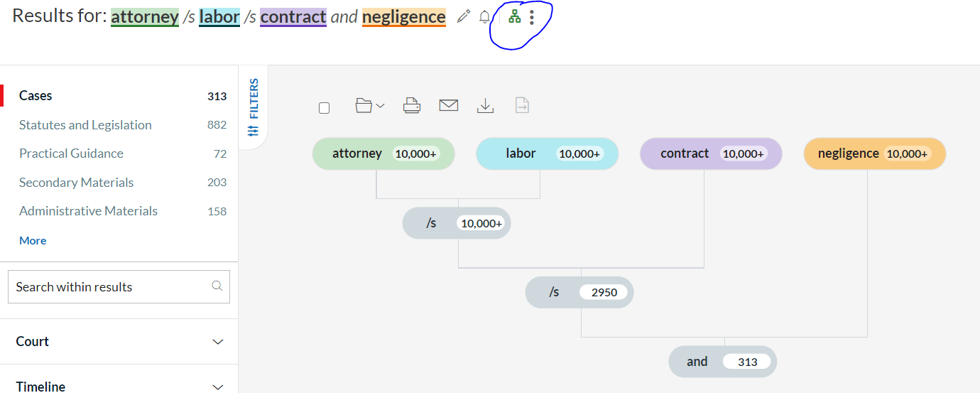Click the magnifier in Search within results
The height and width of the screenshot is (393, 980).
[x=217, y=286]
